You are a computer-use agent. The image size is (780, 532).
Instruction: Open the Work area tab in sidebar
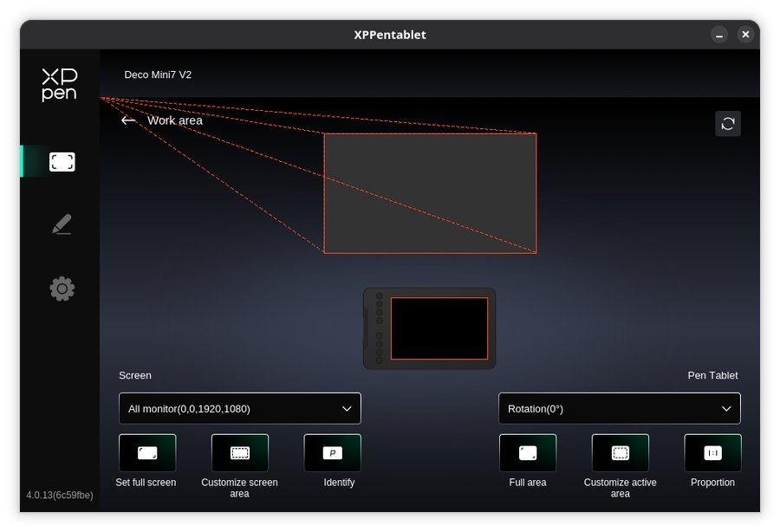(62, 161)
